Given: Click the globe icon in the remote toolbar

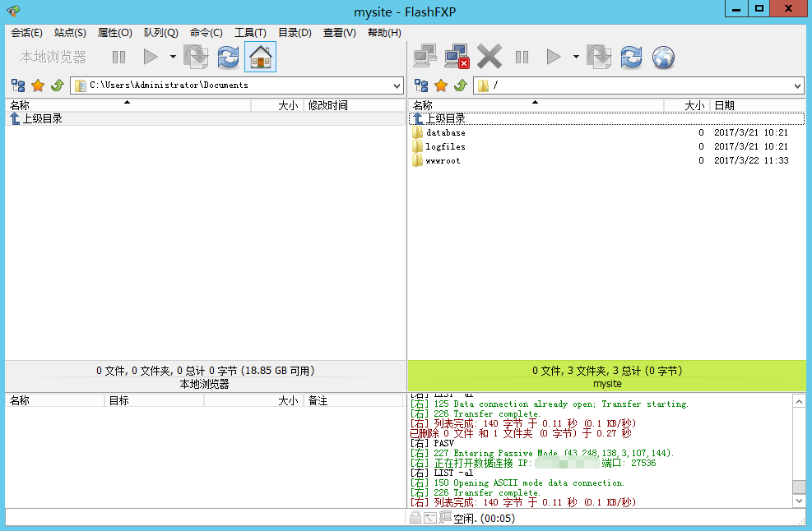Looking at the screenshot, I should (x=663, y=57).
